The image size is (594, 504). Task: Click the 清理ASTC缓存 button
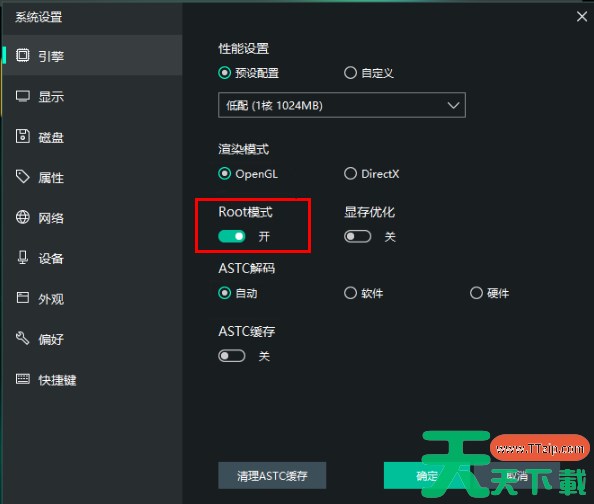pyautogui.click(x=272, y=475)
